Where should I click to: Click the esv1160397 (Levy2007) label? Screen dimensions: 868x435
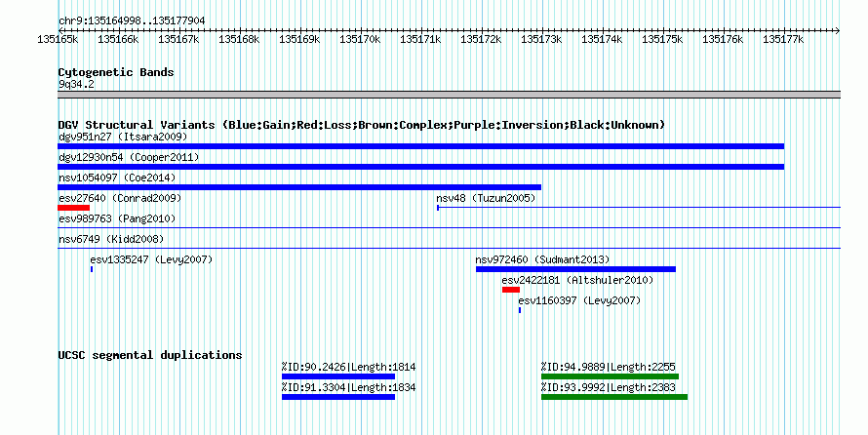[579, 300]
